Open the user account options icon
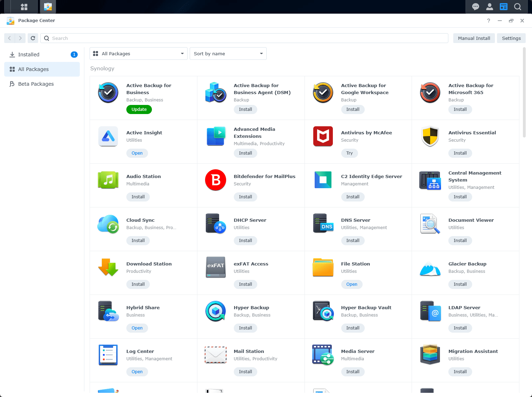Screen dimensions: 532x397 [490, 7]
